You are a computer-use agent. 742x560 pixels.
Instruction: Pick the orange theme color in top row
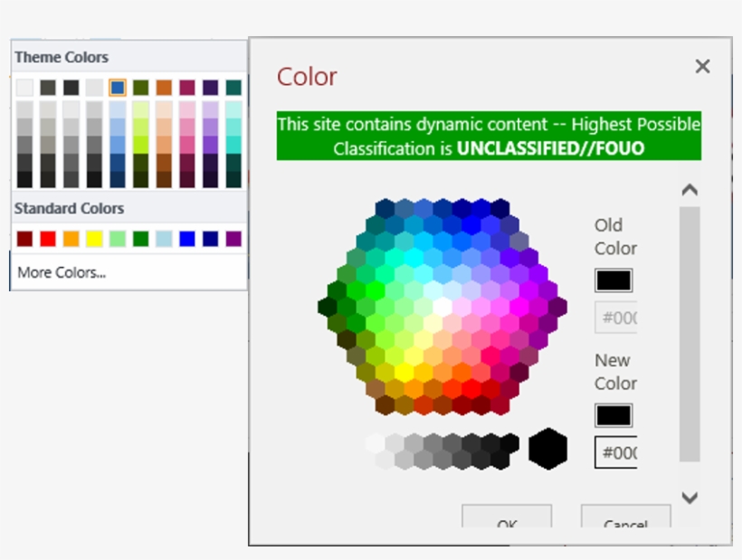164,88
